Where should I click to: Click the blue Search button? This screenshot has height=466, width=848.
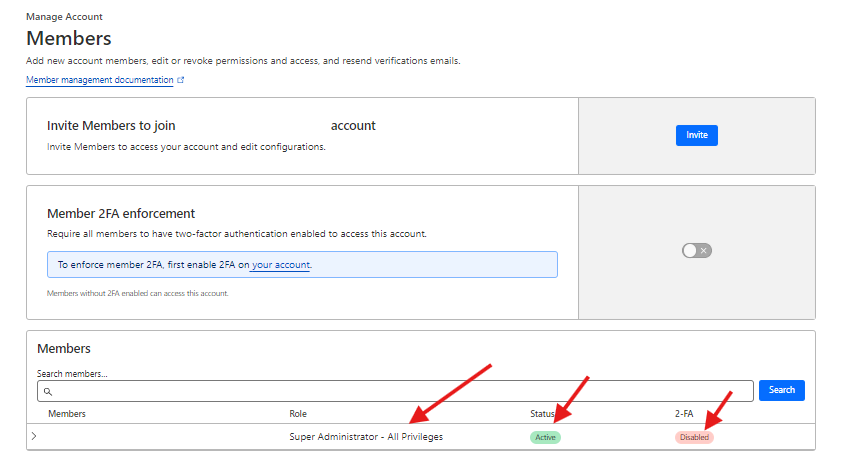781,390
